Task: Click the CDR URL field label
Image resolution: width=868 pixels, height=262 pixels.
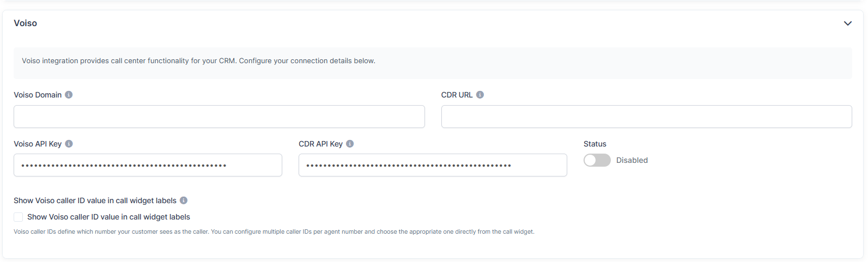Action: [457, 95]
